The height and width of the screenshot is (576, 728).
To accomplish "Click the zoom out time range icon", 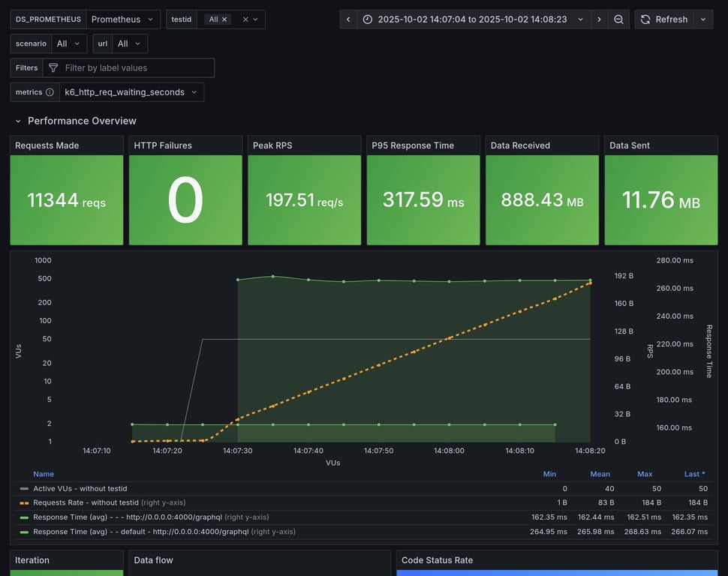I will pos(618,19).
